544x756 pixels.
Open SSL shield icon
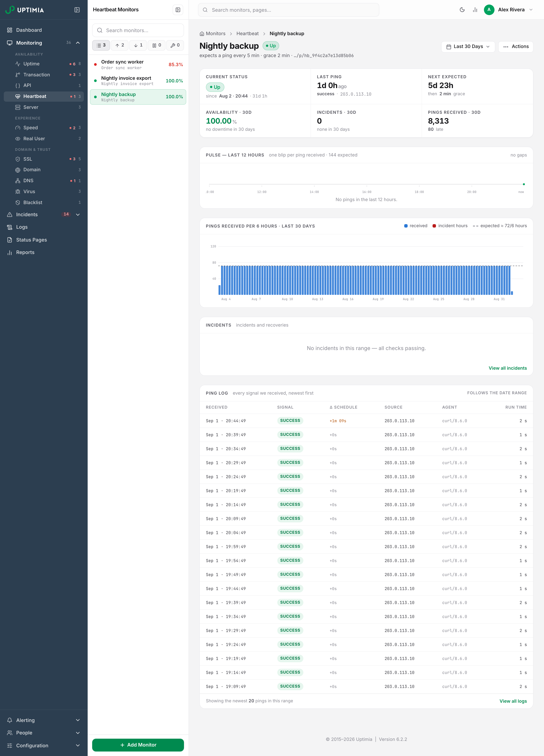[18, 159]
